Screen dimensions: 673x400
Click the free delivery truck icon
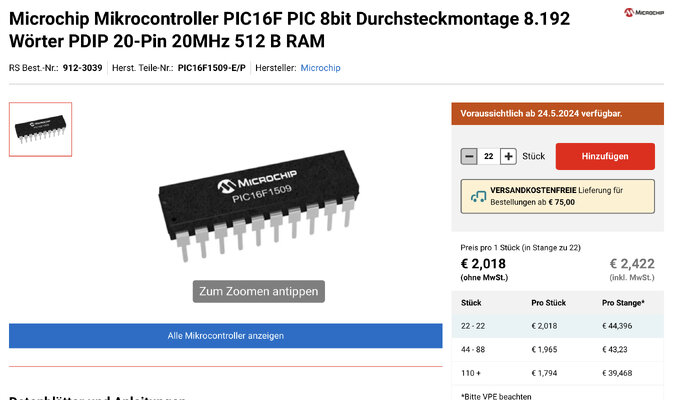point(478,197)
